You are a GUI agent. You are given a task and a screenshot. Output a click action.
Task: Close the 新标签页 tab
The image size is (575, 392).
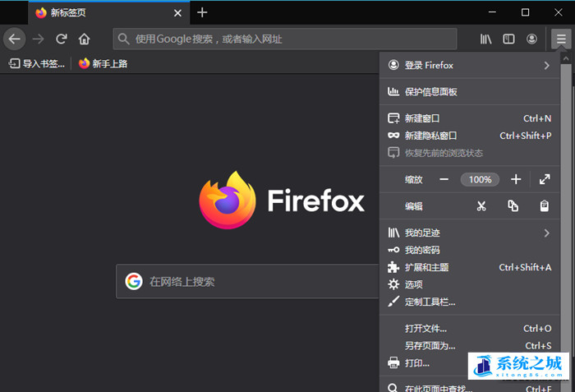click(x=178, y=13)
